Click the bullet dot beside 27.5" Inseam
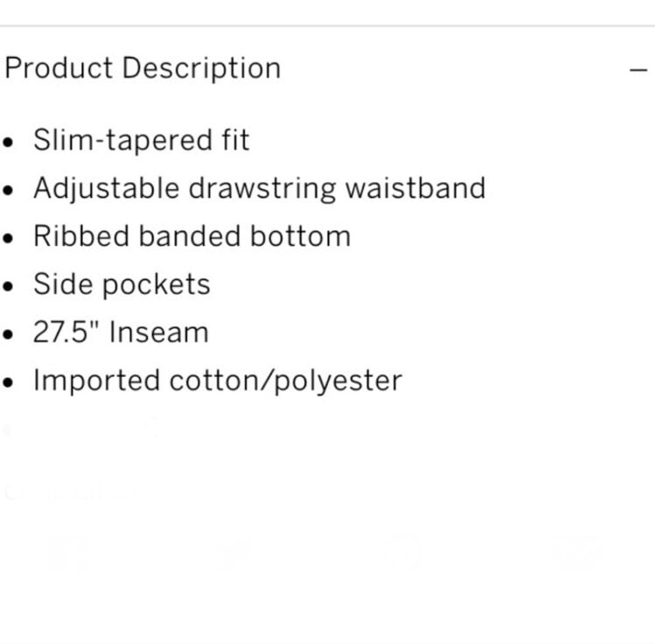This screenshot has width=655, height=644. point(8,334)
